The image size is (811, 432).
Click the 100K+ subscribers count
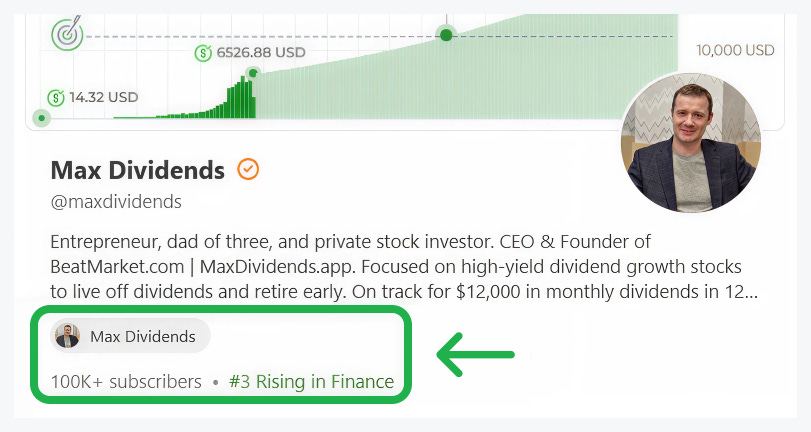pos(126,381)
